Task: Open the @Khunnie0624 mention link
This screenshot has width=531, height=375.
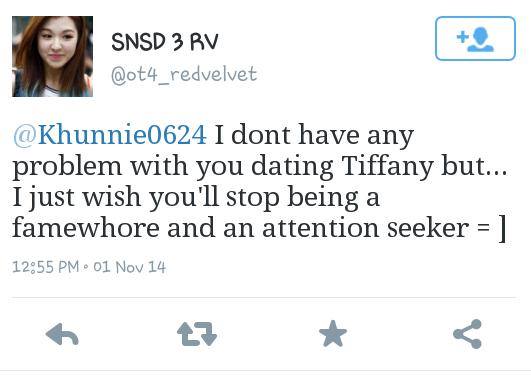Action: [110, 135]
